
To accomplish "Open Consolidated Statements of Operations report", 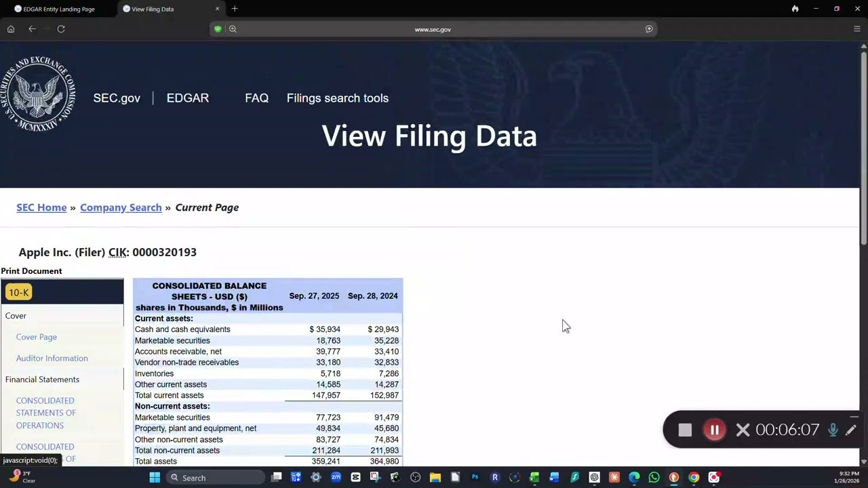I will [x=46, y=413].
